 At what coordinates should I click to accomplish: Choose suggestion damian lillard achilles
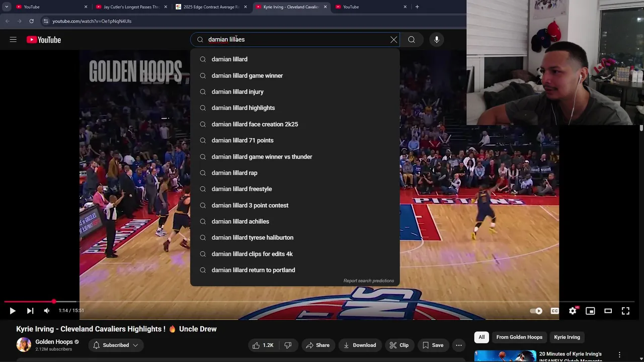tap(295, 222)
